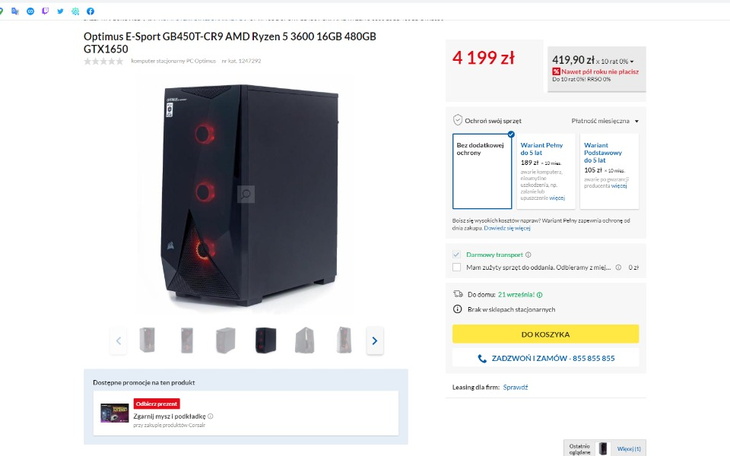730x456 pixels.
Task: Check 'Mam zużyty sprzęt do oddania' checkbox
Action: pyautogui.click(x=457, y=267)
